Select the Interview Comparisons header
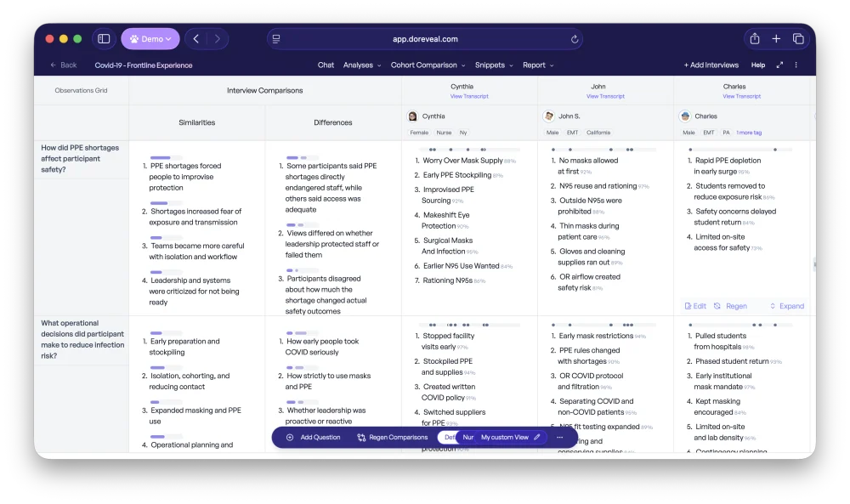Viewport: 850px width, 504px height. point(264,90)
